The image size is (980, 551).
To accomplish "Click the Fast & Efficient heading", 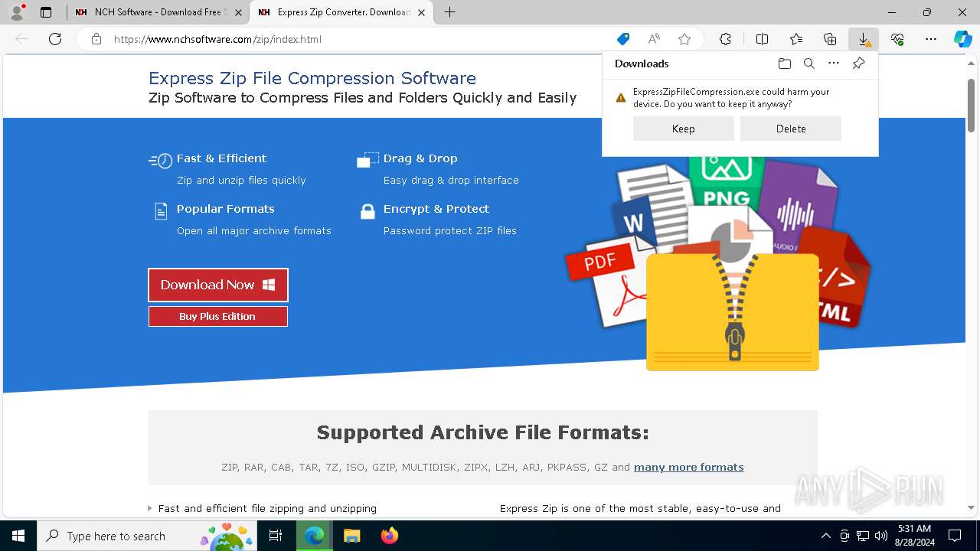I will click(x=221, y=158).
